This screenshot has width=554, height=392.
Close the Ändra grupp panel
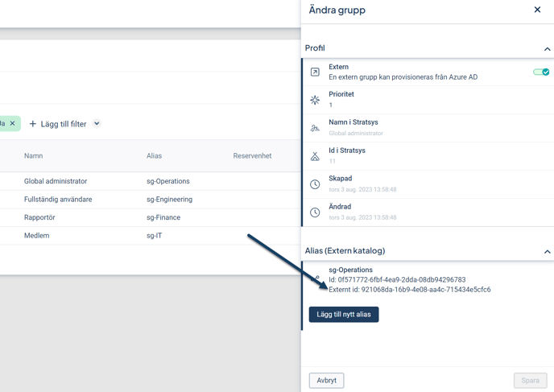pyautogui.click(x=537, y=10)
